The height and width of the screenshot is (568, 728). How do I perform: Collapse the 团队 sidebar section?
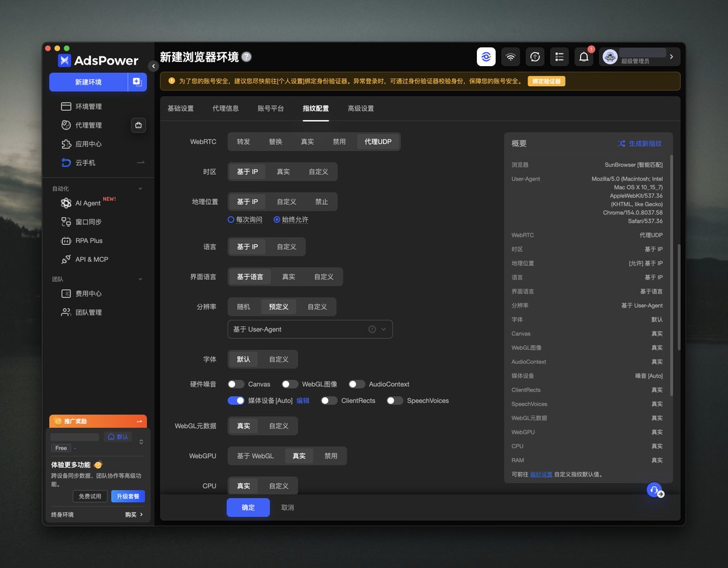click(140, 279)
